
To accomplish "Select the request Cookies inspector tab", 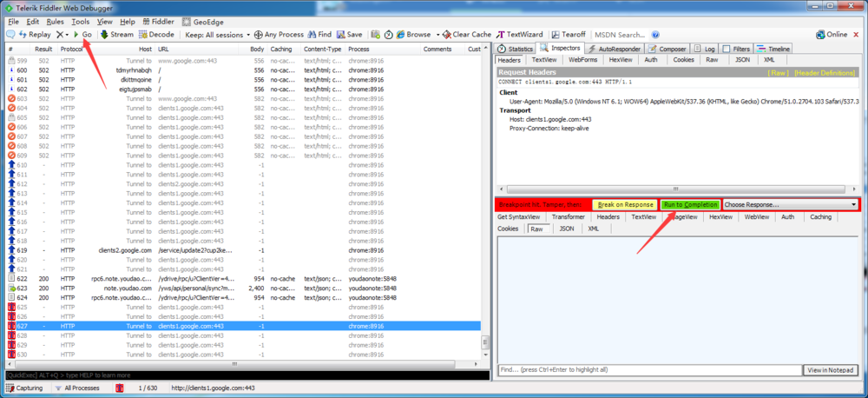I will click(x=684, y=59).
